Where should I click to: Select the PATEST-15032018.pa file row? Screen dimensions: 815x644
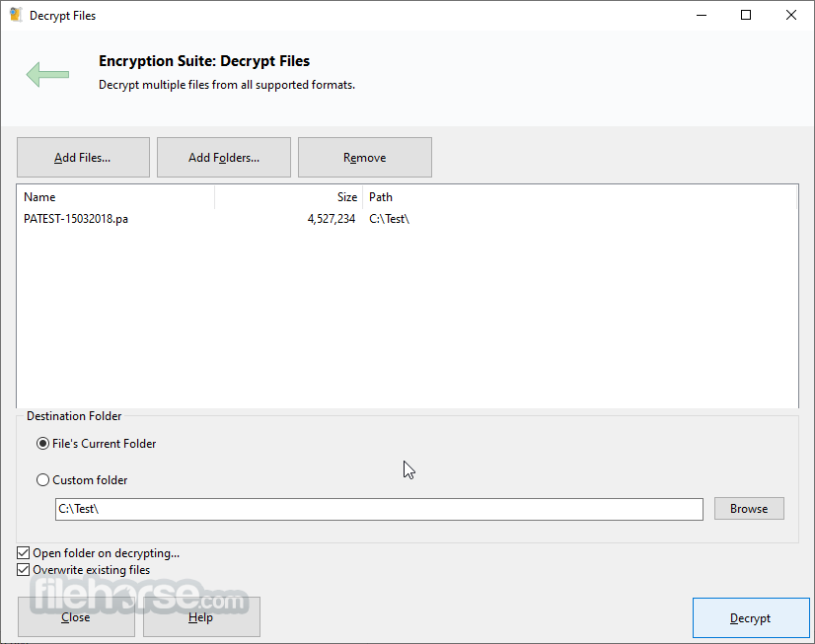point(407,219)
